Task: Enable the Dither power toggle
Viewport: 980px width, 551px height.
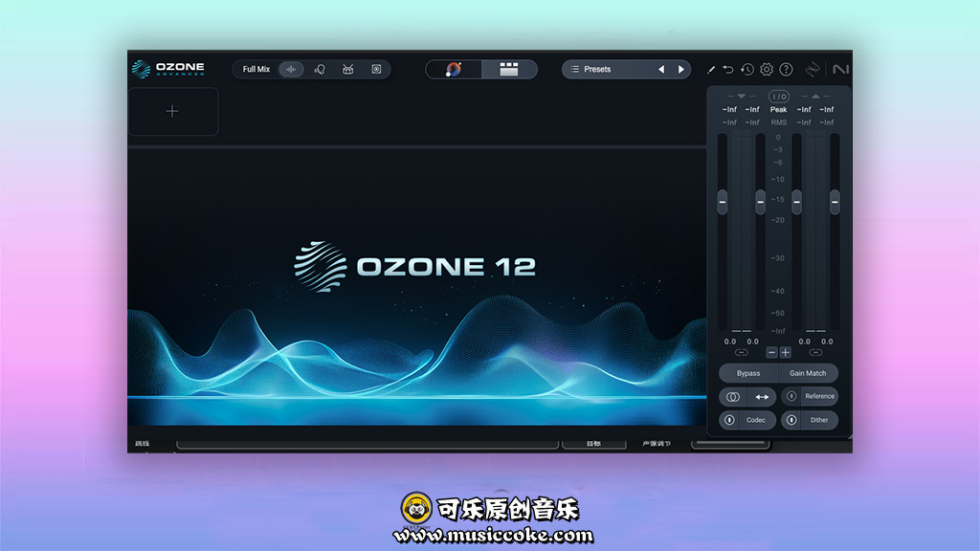Action: 791,420
